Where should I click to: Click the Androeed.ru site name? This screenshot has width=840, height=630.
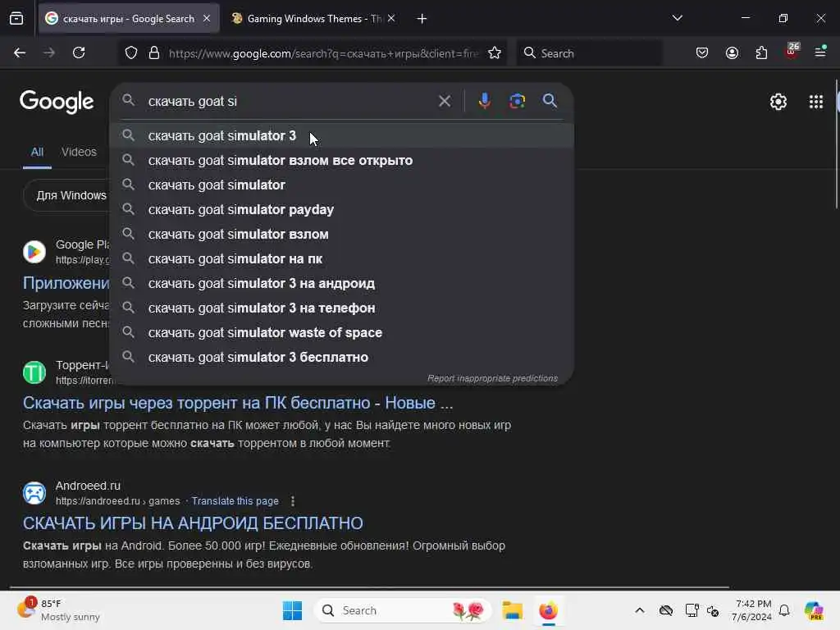point(88,486)
